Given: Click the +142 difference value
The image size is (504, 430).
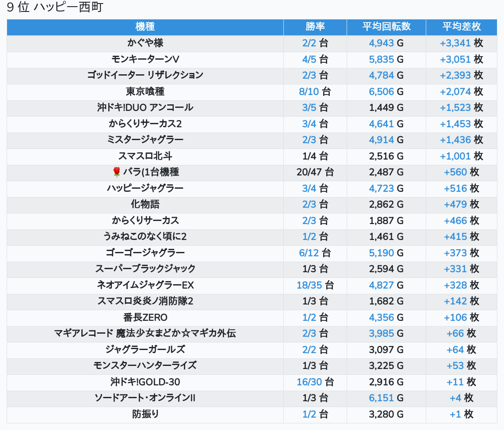Looking at the screenshot, I should click(455, 301).
